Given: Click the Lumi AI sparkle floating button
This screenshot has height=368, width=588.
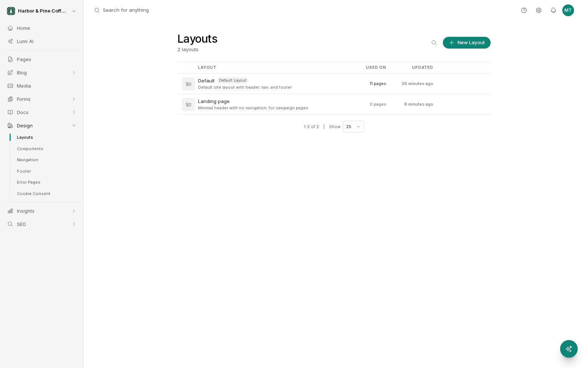Looking at the screenshot, I should 569,349.
